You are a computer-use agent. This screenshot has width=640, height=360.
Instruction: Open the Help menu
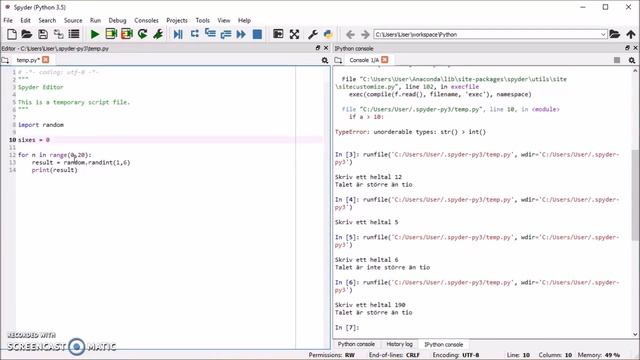click(244, 20)
